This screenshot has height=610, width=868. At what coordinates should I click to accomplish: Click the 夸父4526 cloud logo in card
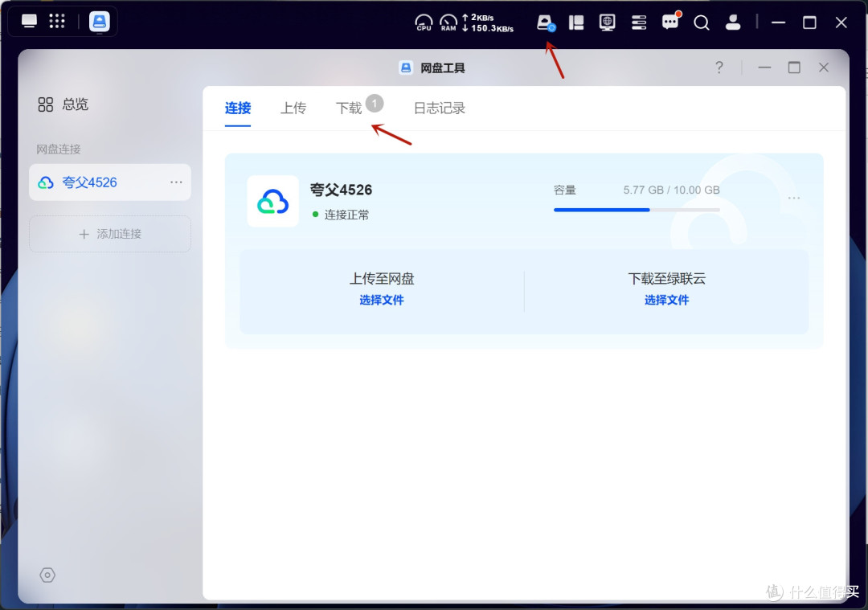click(273, 202)
